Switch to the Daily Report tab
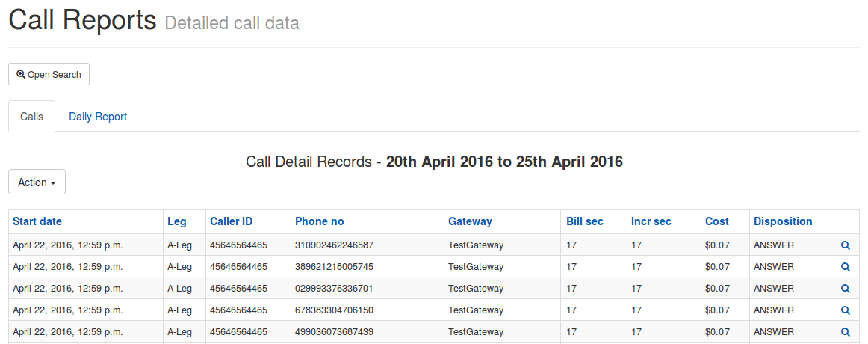The width and height of the screenshot is (868, 344). (98, 117)
